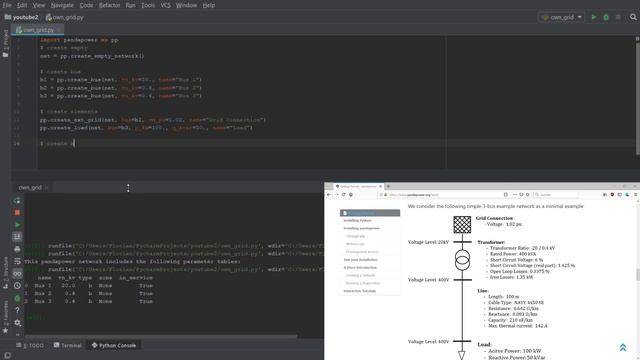Screen dimensions: 640x360
Task: Open the Help menu
Action: tap(209, 5)
